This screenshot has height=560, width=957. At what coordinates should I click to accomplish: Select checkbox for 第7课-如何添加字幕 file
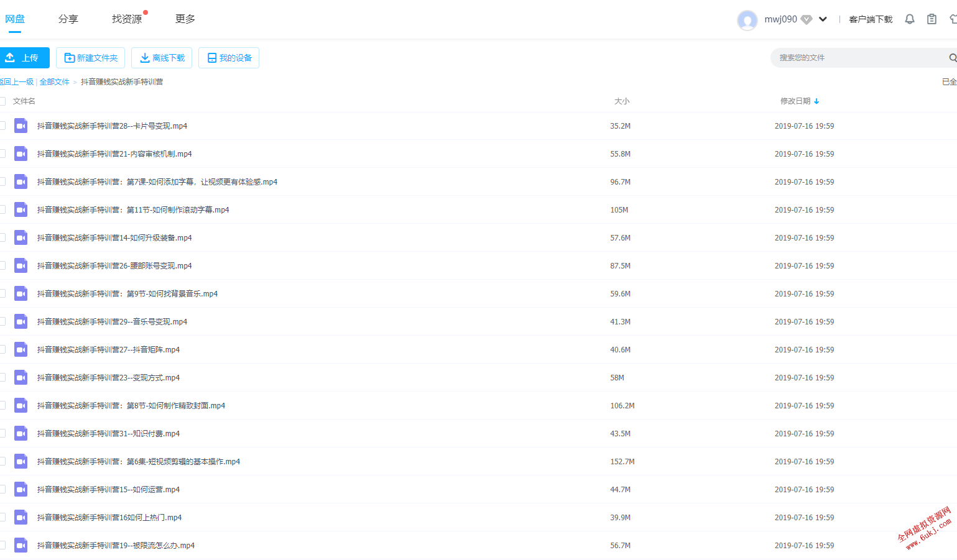click(x=2, y=181)
